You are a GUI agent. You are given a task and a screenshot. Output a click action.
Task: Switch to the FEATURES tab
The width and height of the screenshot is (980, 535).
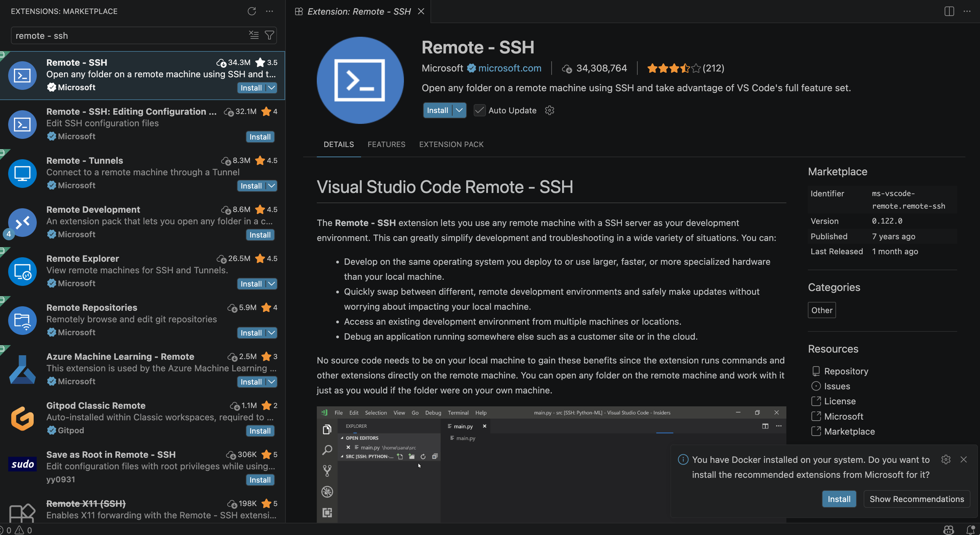coord(386,144)
